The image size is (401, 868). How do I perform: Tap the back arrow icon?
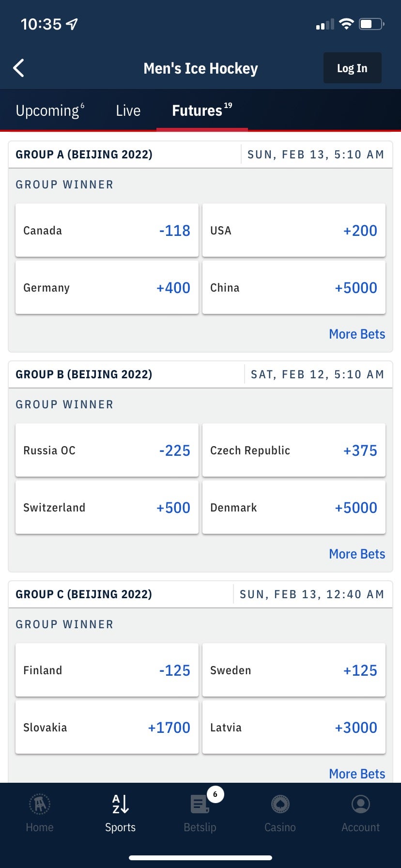[x=19, y=68]
